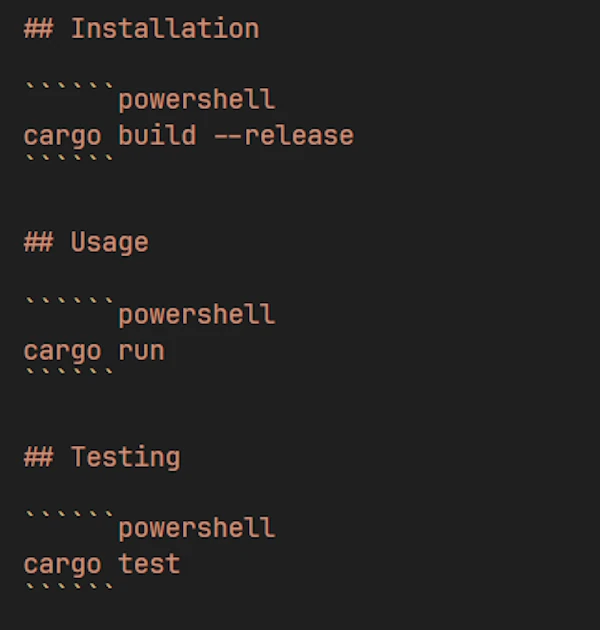Click cargo in the cargo run line

tap(62, 351)
